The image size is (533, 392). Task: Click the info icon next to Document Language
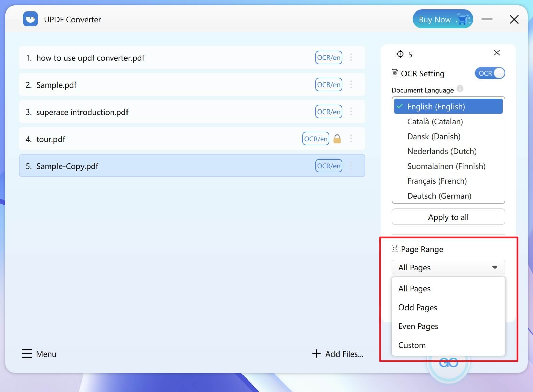460,89
